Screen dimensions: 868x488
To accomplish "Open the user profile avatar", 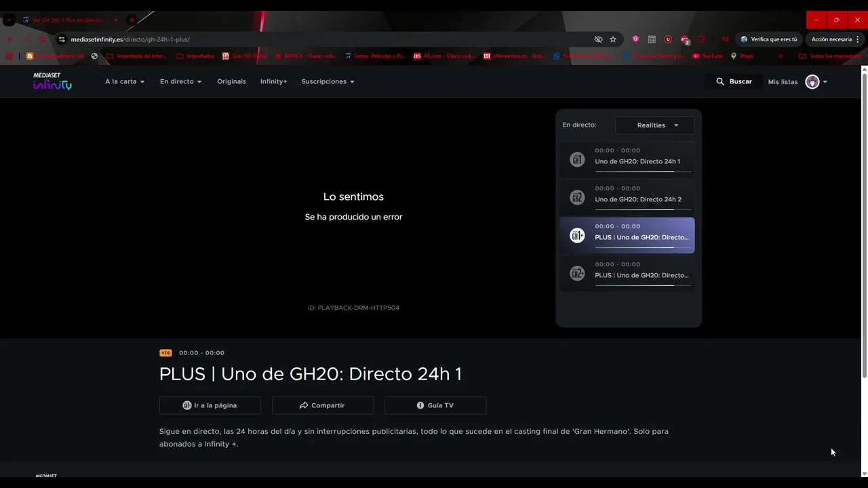I will tap(812, 81).
